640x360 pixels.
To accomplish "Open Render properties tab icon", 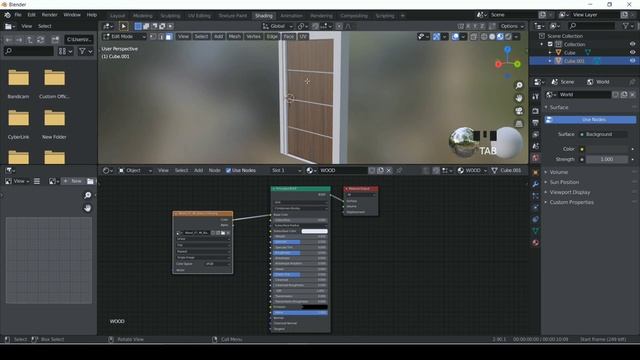I will coord(536,111).
